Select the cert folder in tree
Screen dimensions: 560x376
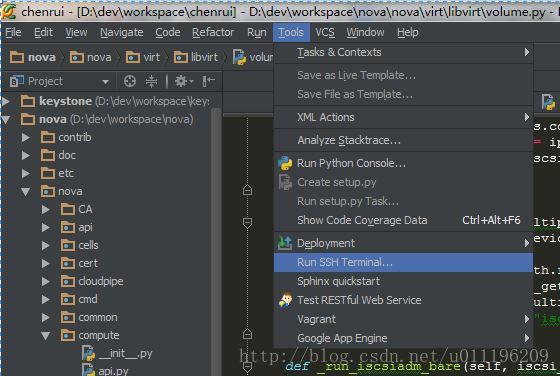[x=79, y=263]
